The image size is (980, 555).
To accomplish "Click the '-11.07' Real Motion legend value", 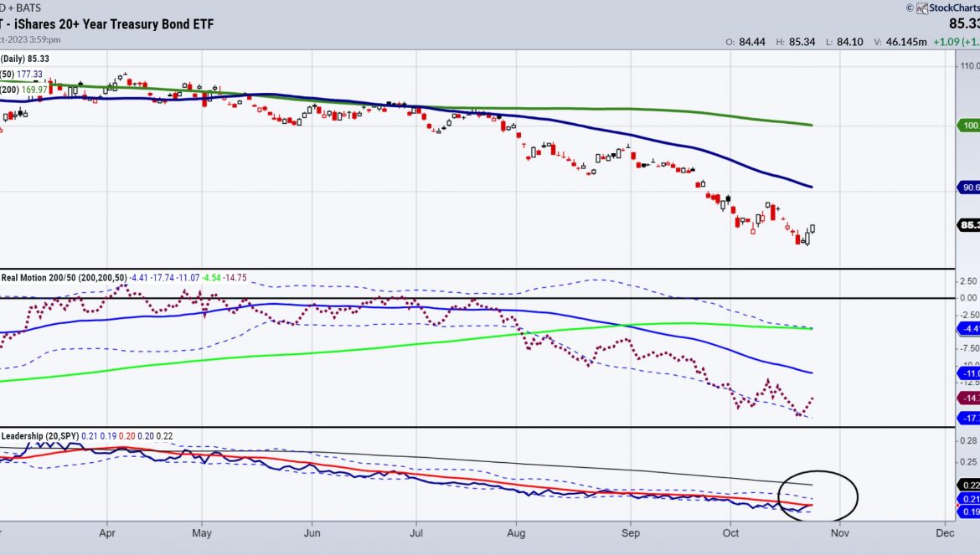I will click(x=188, y=278).
